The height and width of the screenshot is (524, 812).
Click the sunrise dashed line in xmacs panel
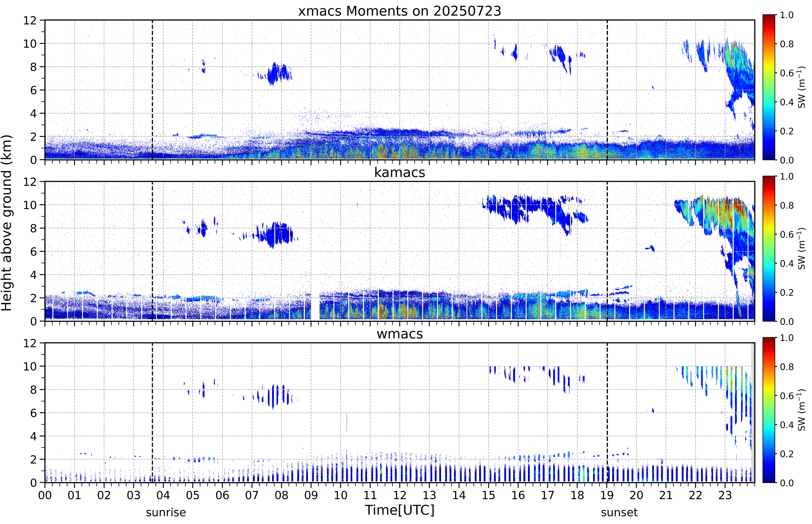(x=152, y=90)
